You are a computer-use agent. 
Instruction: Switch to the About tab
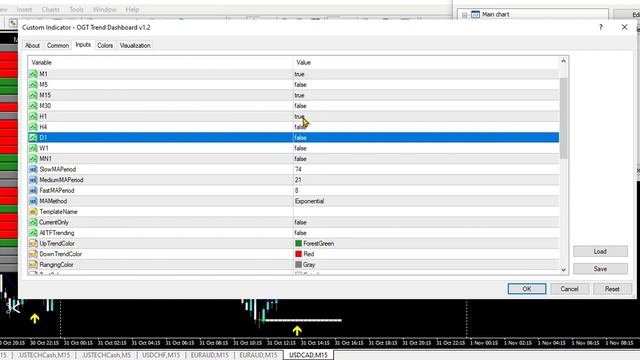(x=32, y=45)
